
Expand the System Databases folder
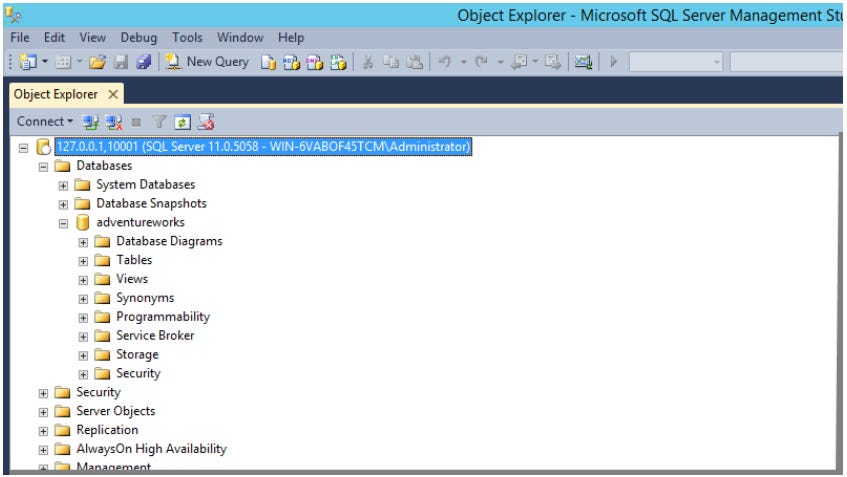(63, 186)
